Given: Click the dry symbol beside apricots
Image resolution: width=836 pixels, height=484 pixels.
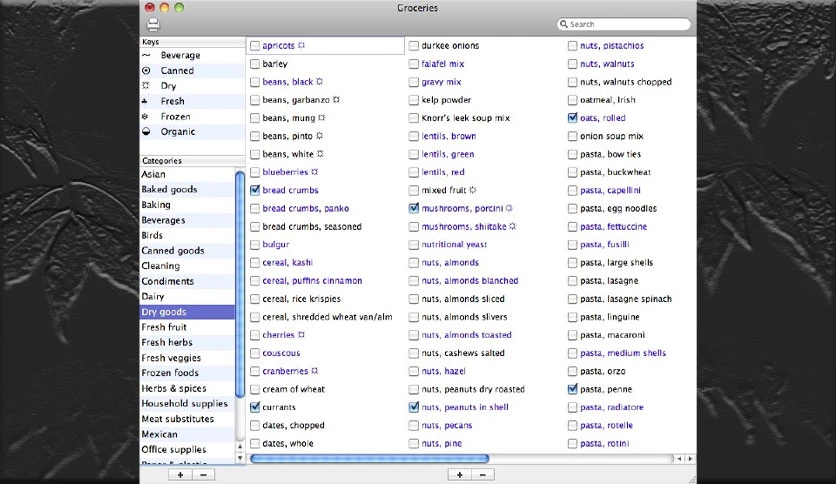Looking at the screenshot, I should [301, 45].
